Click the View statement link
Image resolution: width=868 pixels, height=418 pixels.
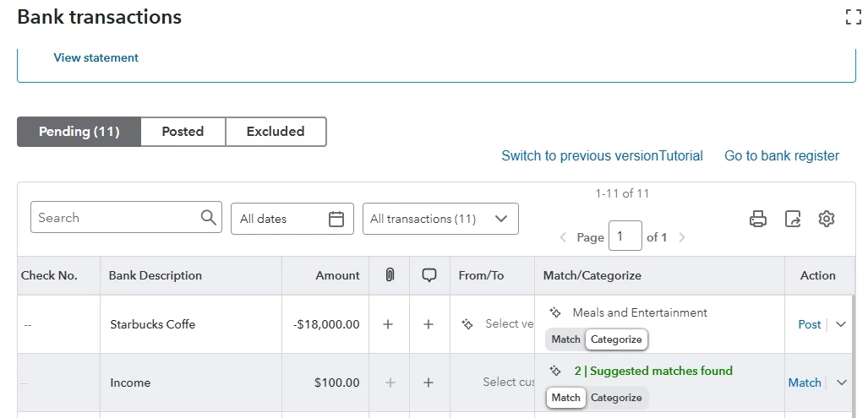pyautogui.click(x=96, y=57)
